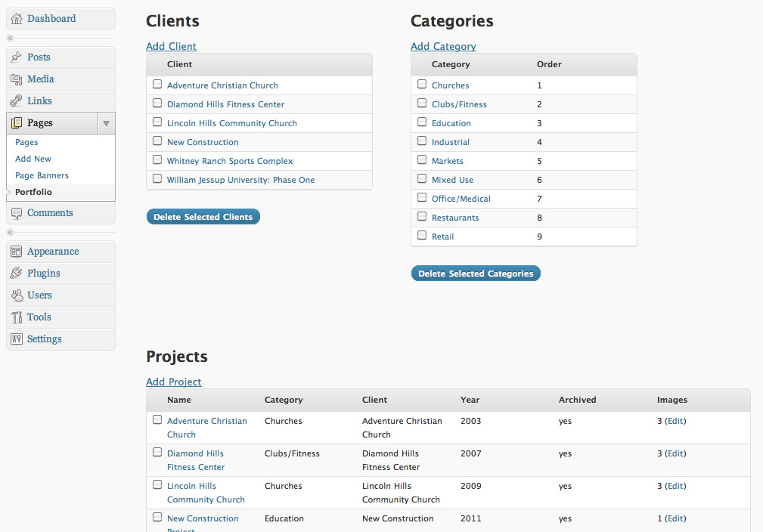Screen dimensions: 763x532
Task: Click the Tools wrench icon
Action: coord(16,317)
